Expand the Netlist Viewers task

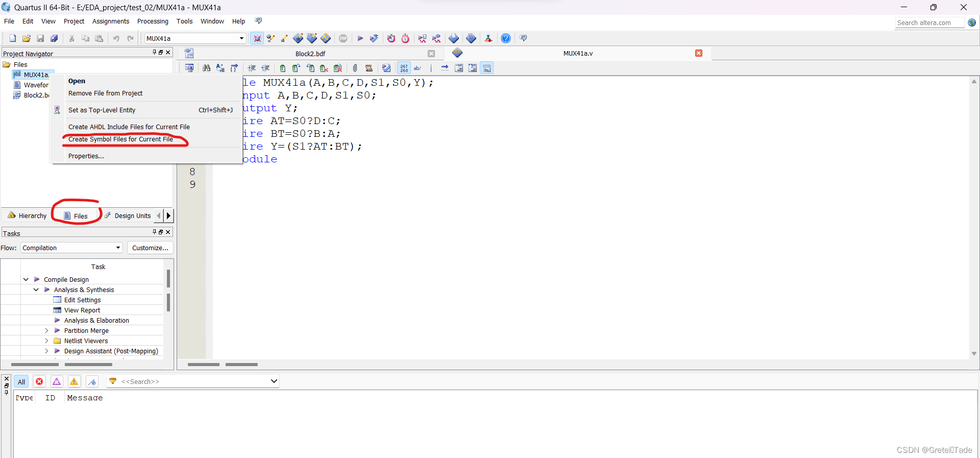(46, 341)
